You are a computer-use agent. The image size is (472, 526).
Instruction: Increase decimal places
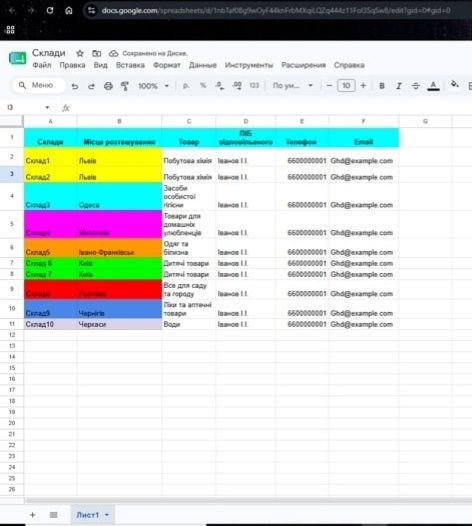pyautogui.click(x=237, y=86)
